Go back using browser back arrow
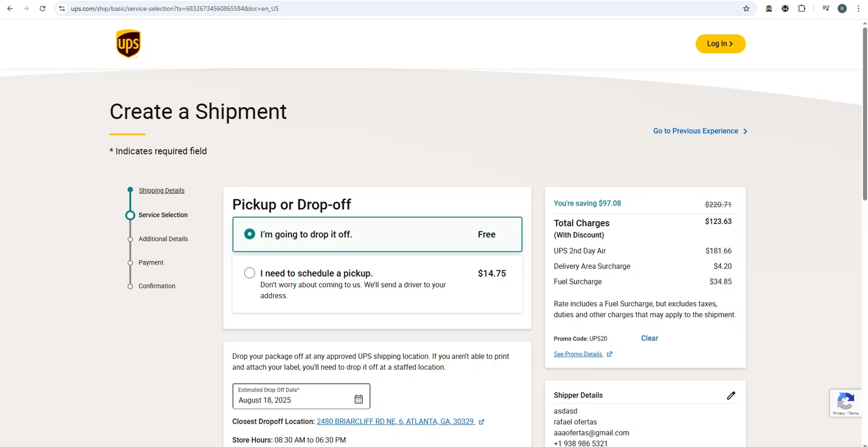This screenshot has width=868, height=447. tap(10, 9)
